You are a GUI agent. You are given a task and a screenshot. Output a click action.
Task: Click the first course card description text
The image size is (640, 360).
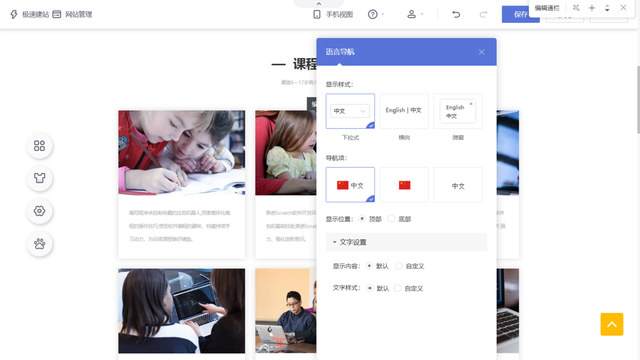click(180, 226)
